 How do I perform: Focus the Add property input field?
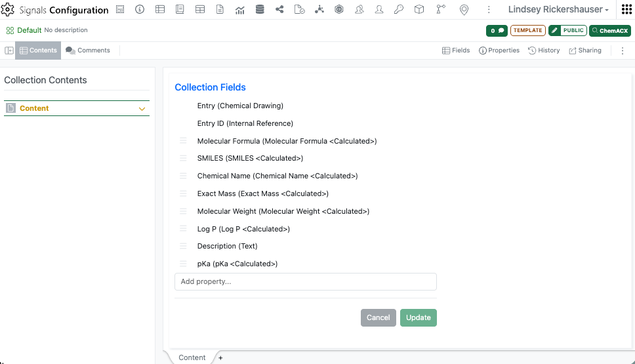pos(306,282)
